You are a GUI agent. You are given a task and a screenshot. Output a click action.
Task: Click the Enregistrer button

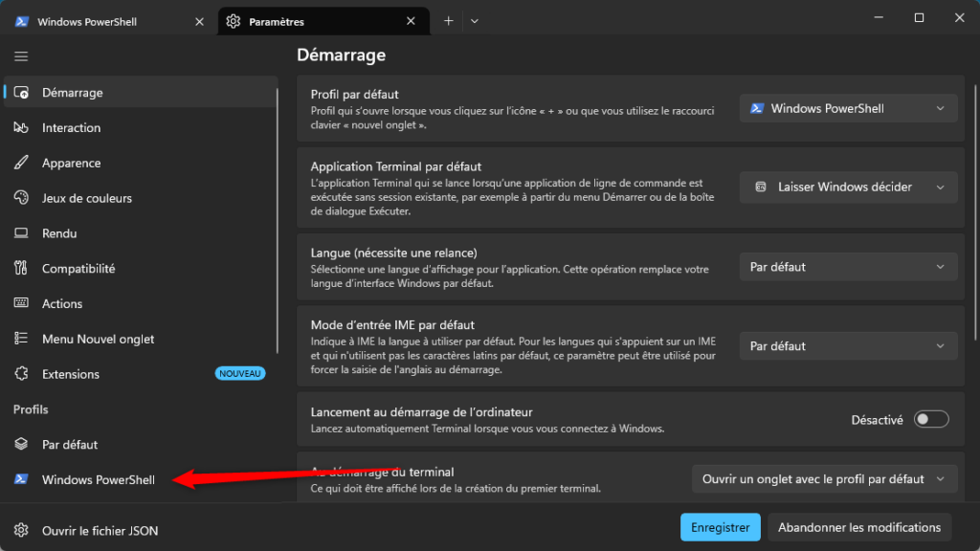(720, 527)
